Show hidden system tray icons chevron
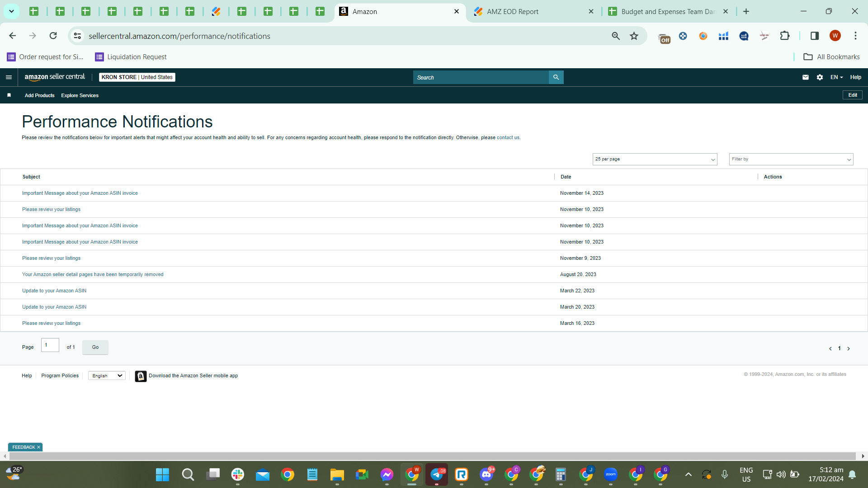This screenshot has height=488, width=868. coord(688,474)
